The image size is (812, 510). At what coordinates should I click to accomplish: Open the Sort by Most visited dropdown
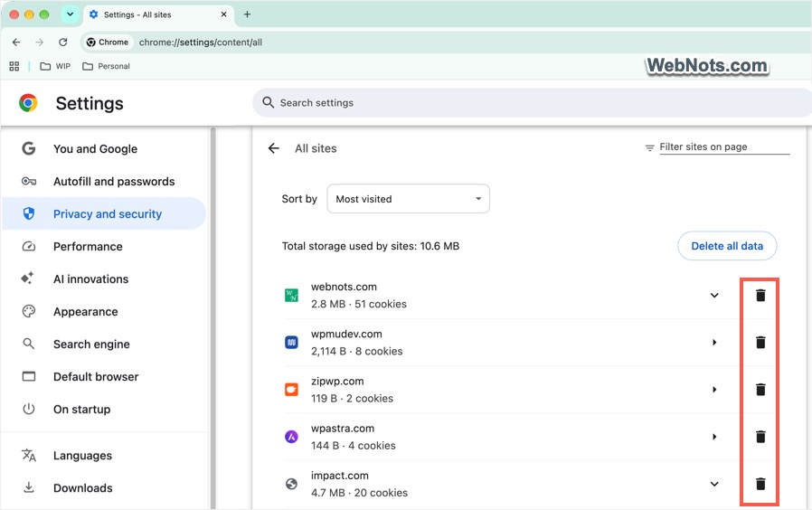[408, 199]
